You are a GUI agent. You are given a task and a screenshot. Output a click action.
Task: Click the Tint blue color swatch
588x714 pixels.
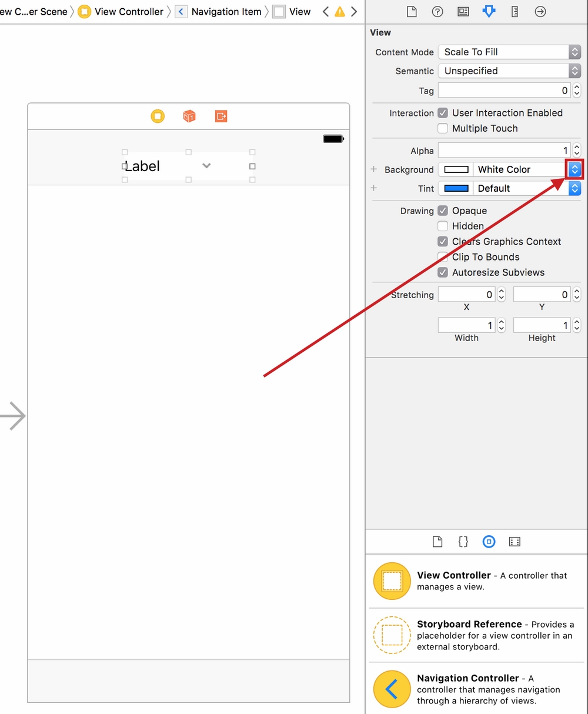456,188
